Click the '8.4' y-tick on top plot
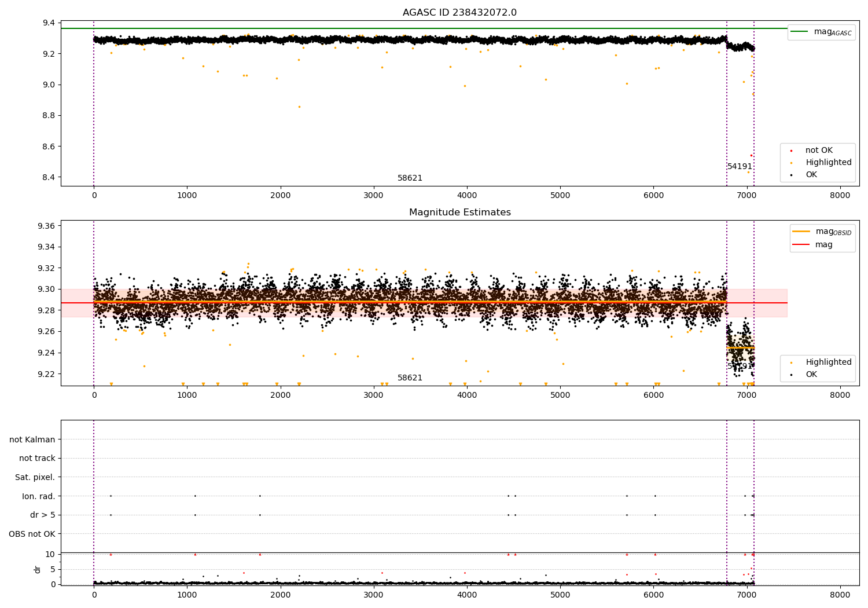 pyautogui.click(x=49, y=177)
